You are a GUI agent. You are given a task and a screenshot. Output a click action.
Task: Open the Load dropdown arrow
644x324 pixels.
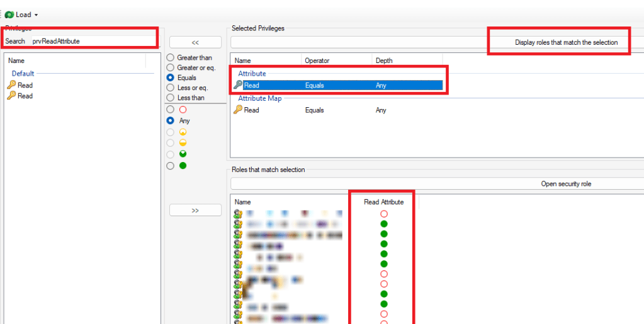coord(37,14)
